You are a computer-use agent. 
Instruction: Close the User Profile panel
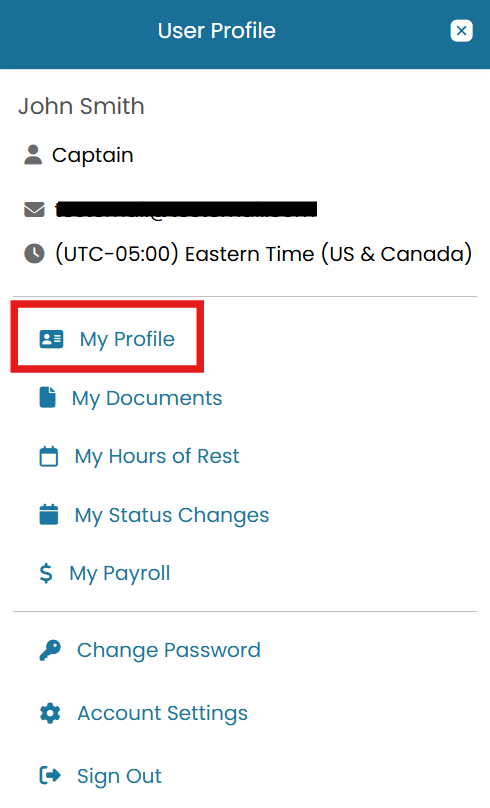click(x=461, y=31)
